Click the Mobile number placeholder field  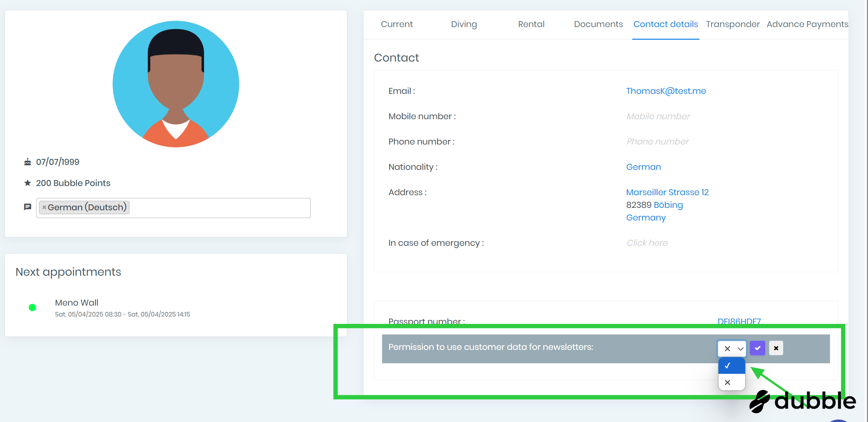tap(658, 116)
